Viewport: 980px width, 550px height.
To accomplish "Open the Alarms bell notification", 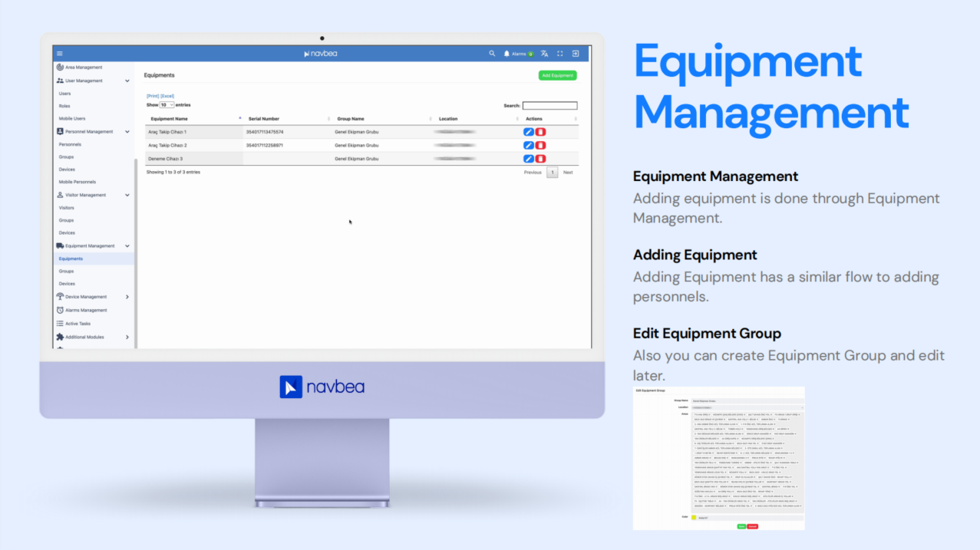I will pos(506,54).
